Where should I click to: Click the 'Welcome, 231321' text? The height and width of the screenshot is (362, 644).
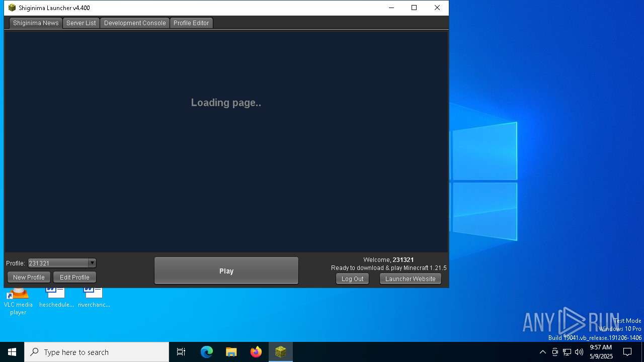(x=388, y=260)
